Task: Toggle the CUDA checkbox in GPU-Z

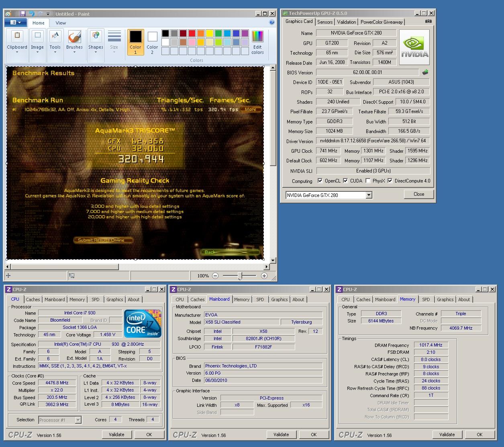Action: tap(345, 181)
